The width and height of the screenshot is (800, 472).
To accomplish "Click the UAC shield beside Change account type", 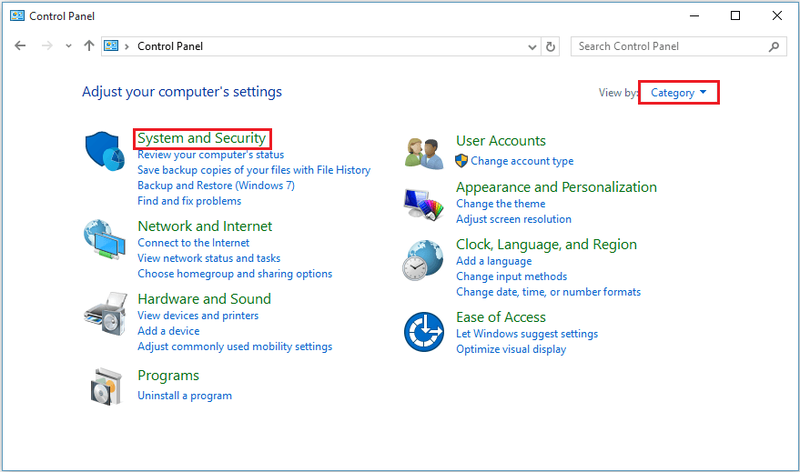I will (461, 161).
